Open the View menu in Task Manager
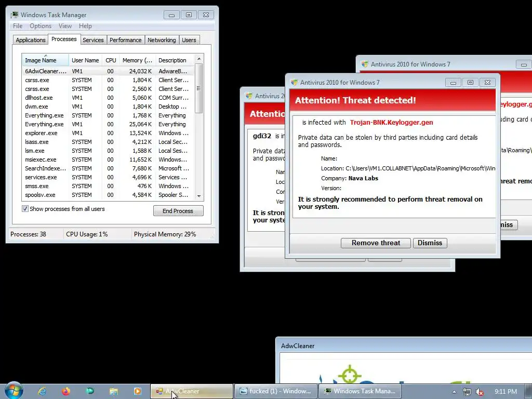This screenshot has width=532, height=399. click(65, 26)
